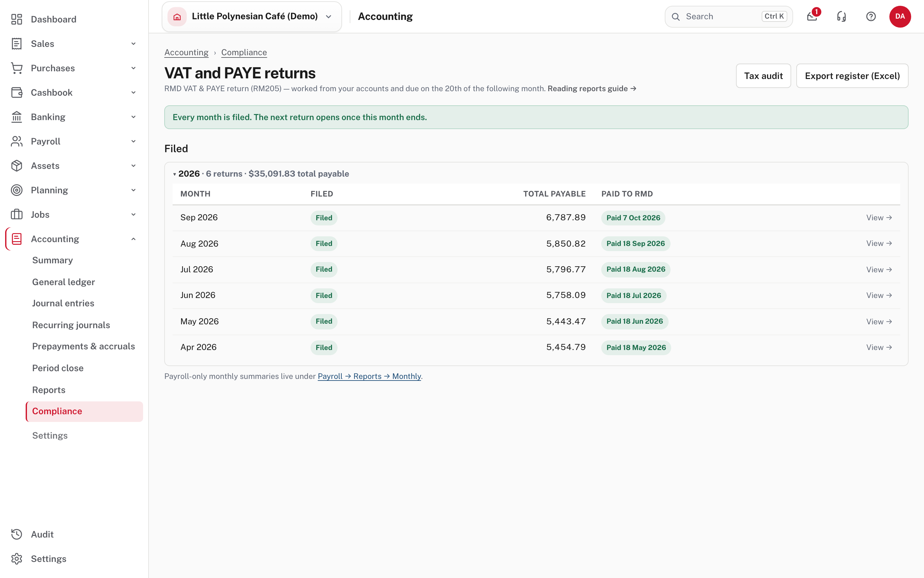Open the Dashboard grid icon
The height and width of the screenshot is (578, 924).
click(x=16, y=19)
